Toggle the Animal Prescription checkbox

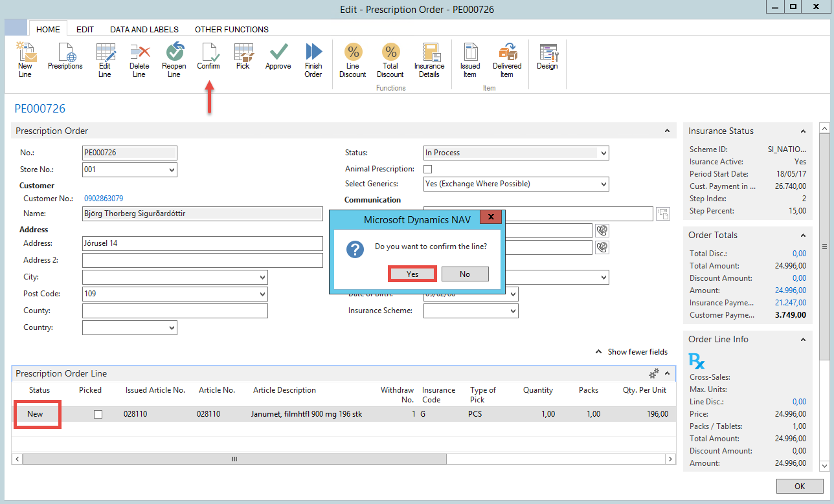[x=427, y=169]
